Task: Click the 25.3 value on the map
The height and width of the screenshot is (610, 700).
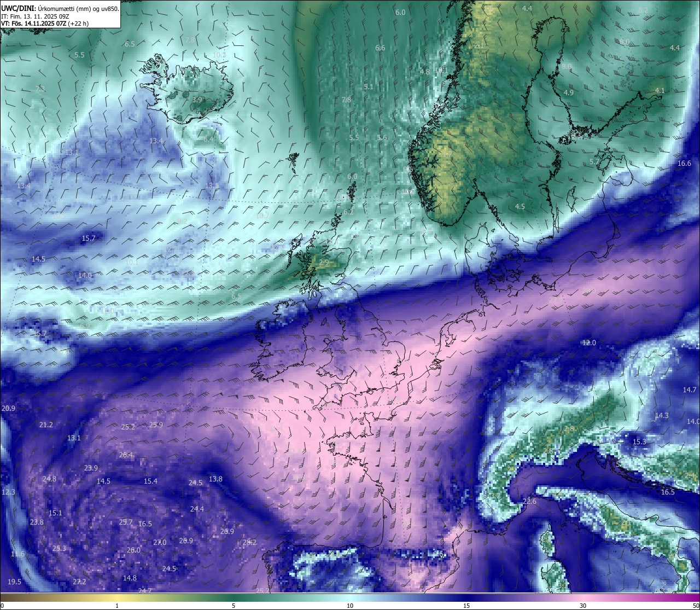Action: [59, 548]
